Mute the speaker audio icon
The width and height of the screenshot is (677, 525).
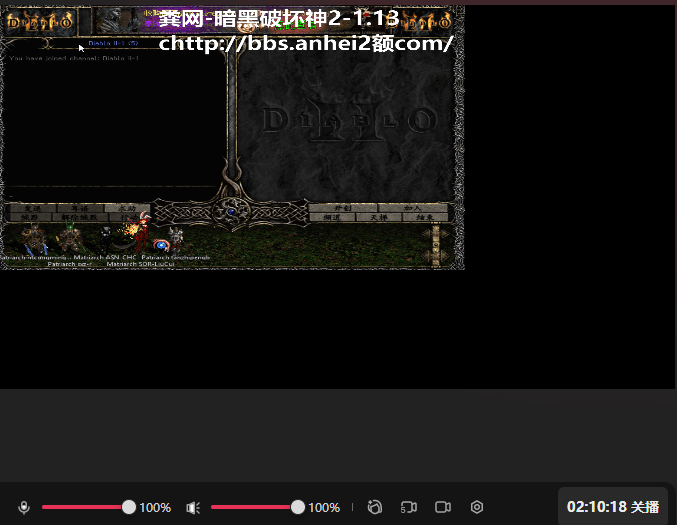point(193,507)
